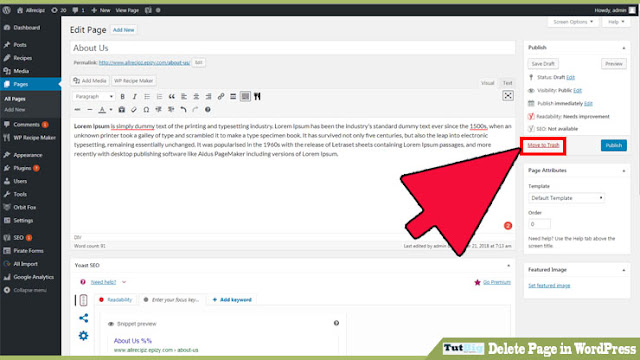Insert a horizontal line
This screenshot has height=360, width=640.
coord(90,109)
